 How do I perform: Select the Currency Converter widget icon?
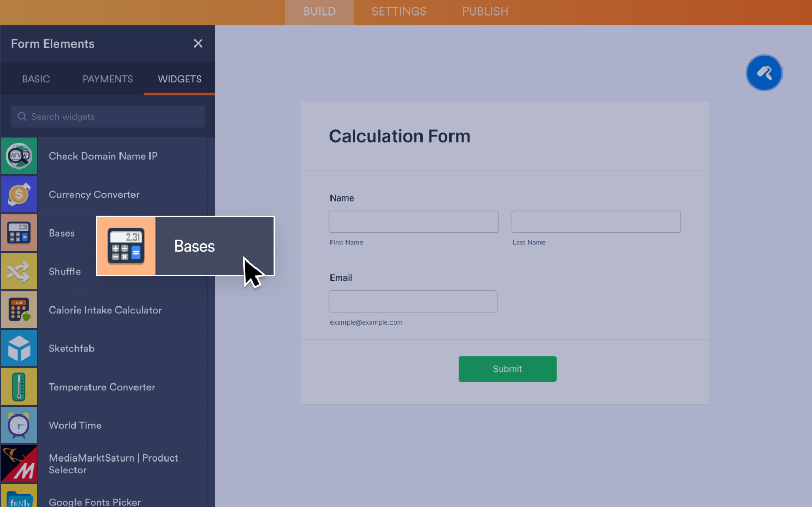point(19,194)
